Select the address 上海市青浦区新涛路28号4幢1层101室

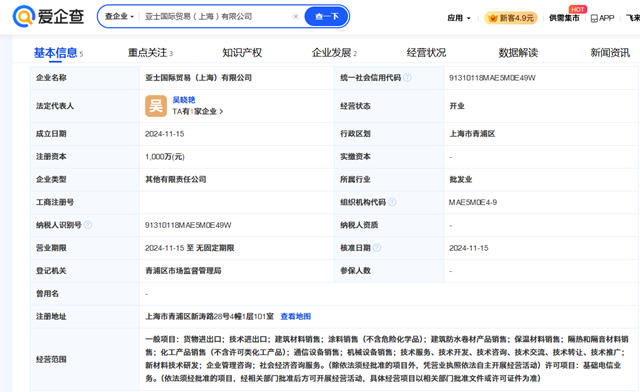209,316
